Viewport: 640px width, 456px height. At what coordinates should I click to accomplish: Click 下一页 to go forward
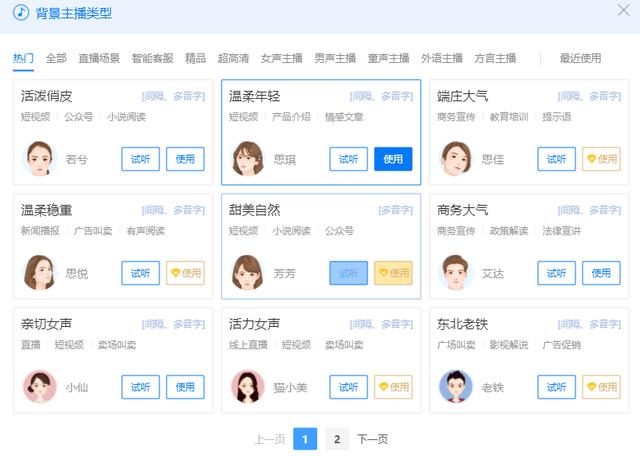tap(372, 439)
